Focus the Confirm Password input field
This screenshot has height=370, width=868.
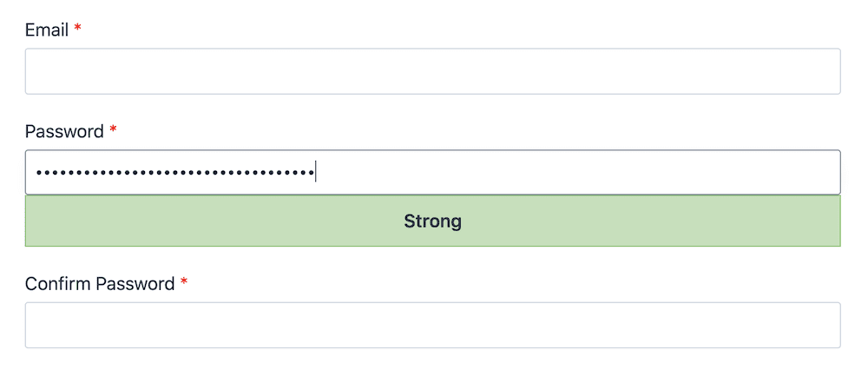coord(433,325)
